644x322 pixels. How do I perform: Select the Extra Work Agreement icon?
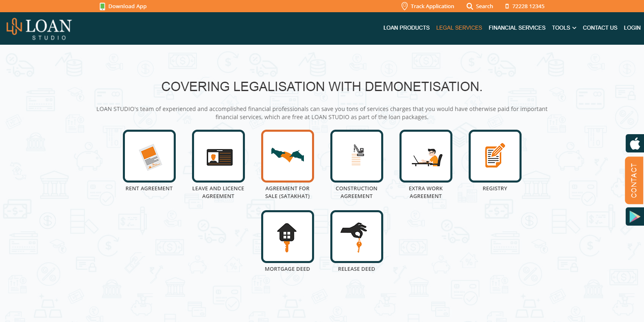(426, 156)
